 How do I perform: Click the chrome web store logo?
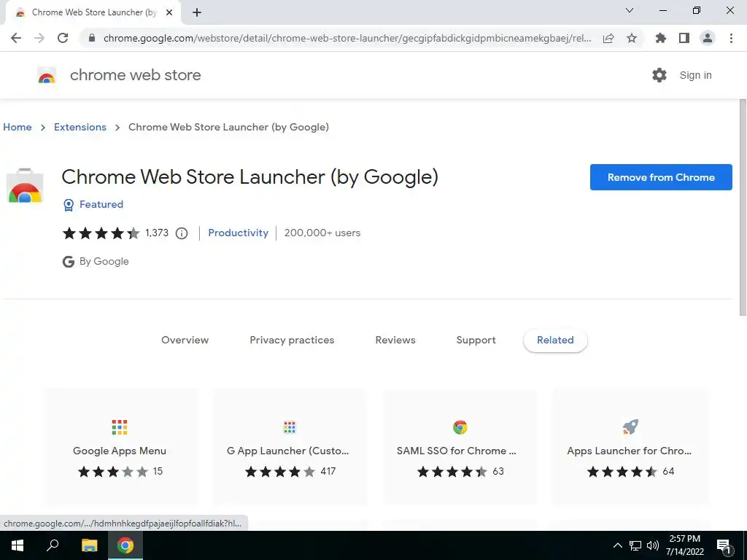pos(47,75)
